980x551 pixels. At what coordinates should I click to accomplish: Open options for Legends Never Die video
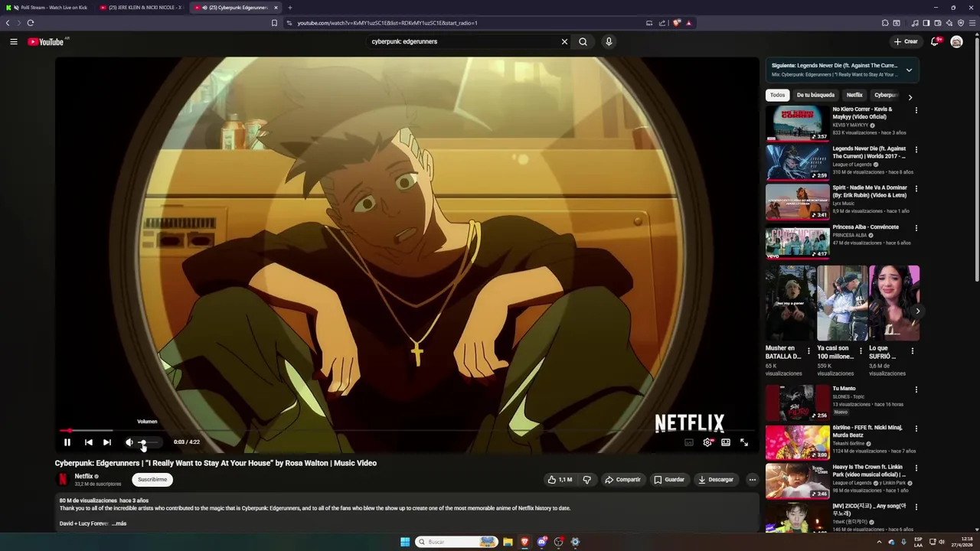click(x=916, y=149)
